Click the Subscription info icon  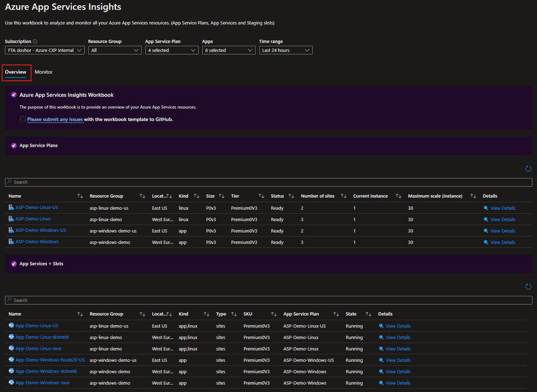[35, 41]
